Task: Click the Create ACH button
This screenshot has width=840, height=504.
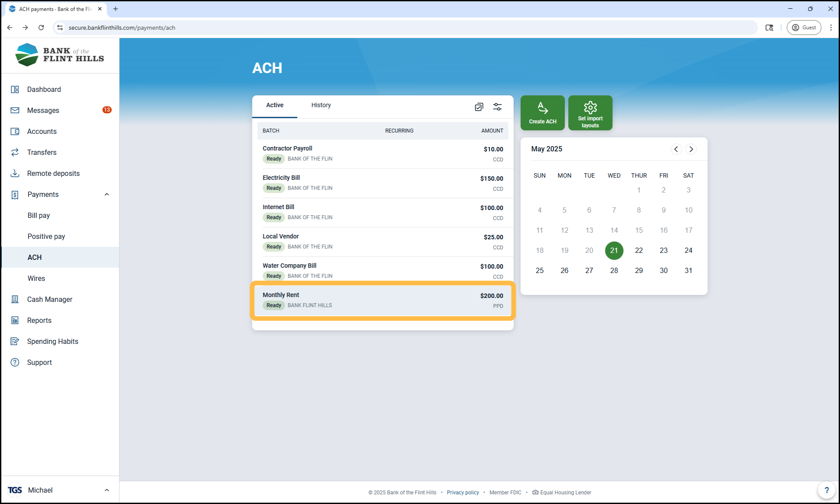Action: point(542,113)
